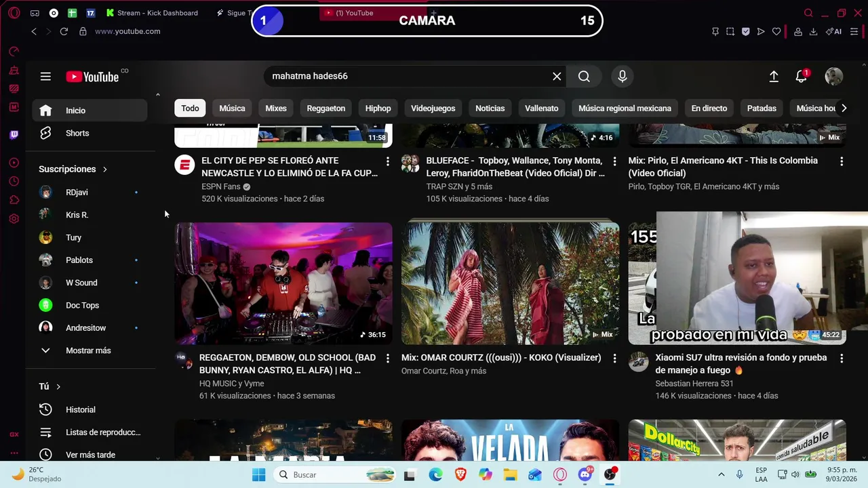This screenshot has height=488, width=868.
Task: Switch to the (1) YouTube tab
Action: pyautogui.click(x=373, y=13)
